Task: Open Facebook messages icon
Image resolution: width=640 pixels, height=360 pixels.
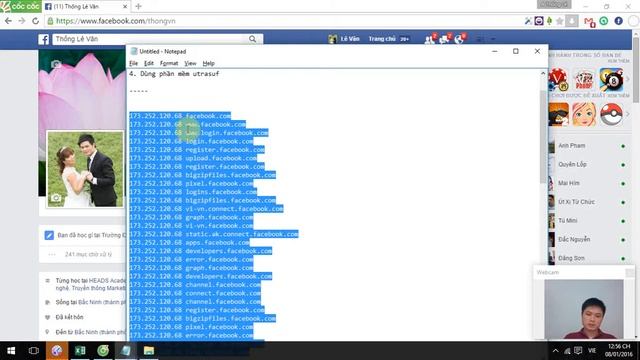Action: [x=444, y=39]
